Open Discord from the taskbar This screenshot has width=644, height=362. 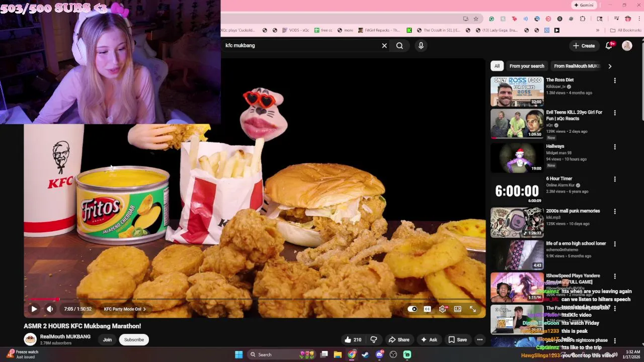click(379, 354)
